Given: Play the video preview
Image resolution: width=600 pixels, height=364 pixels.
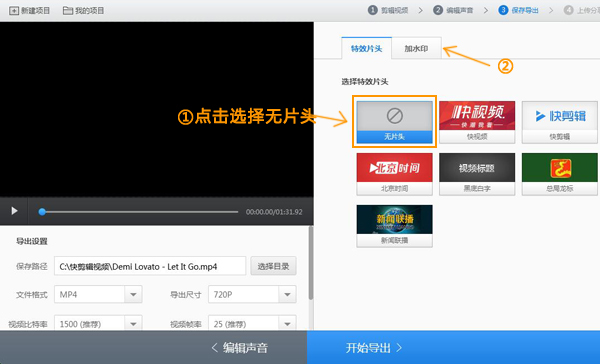Looking at the screenshot, I should (x=14, y=211).
